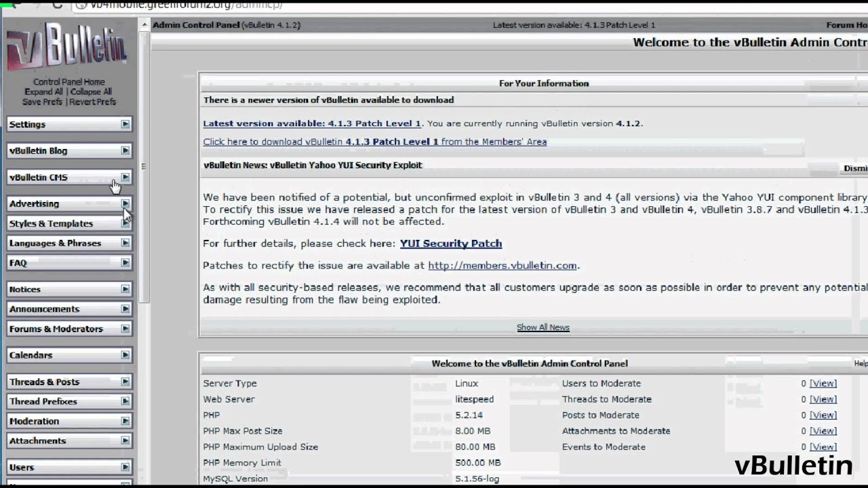Open the Notices menu header
Screen dimensions: 868x488
pyautogui.click(x=69, y=289)
